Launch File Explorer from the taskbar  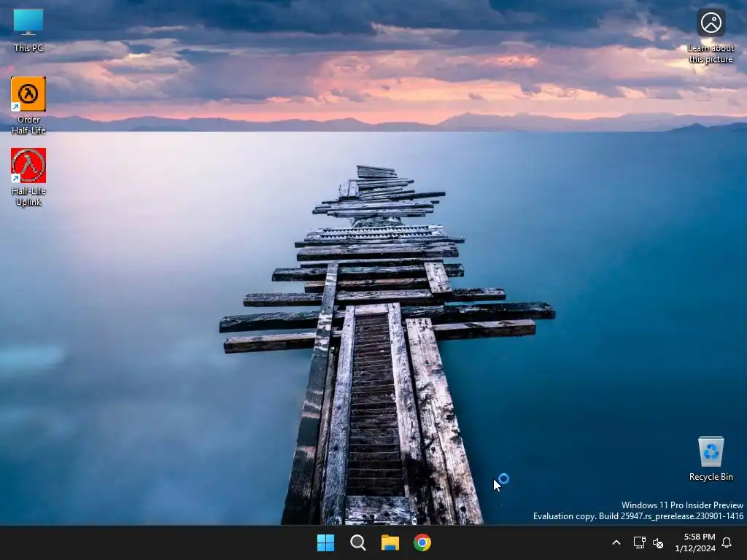390,542
